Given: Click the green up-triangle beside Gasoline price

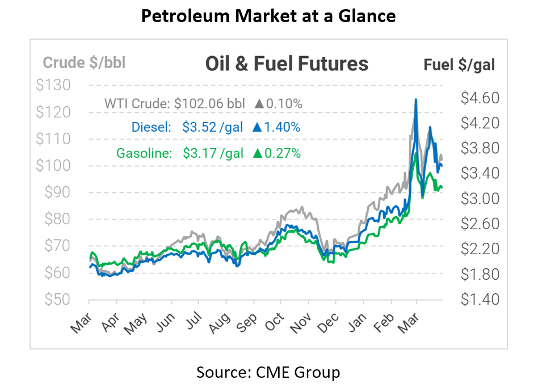Looking at the screenshot, I should pos(257,153).
